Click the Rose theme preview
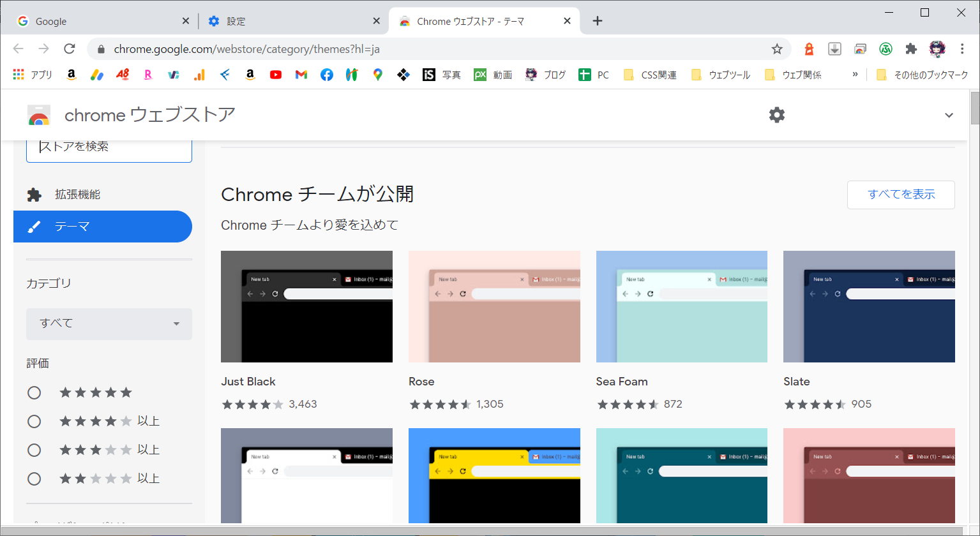 pos(494,306)
